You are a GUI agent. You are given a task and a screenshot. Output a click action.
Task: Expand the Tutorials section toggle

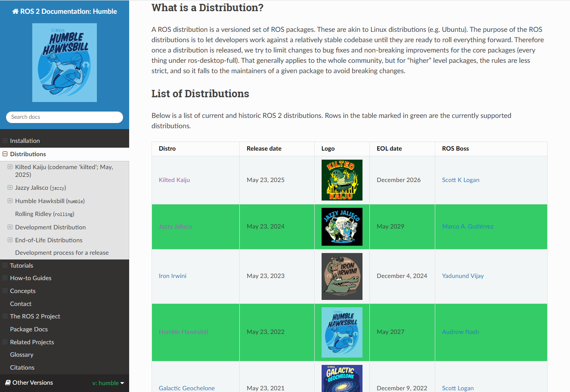[5, 265]
